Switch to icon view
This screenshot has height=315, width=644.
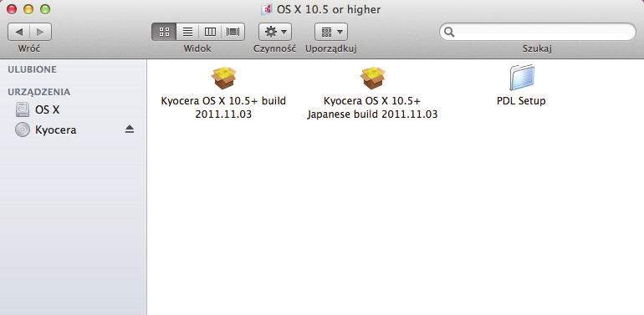(x=164, y=32)
